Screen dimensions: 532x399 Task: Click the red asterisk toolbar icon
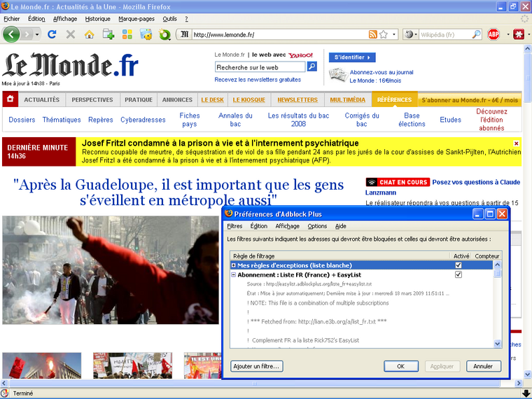pos(519,34)
